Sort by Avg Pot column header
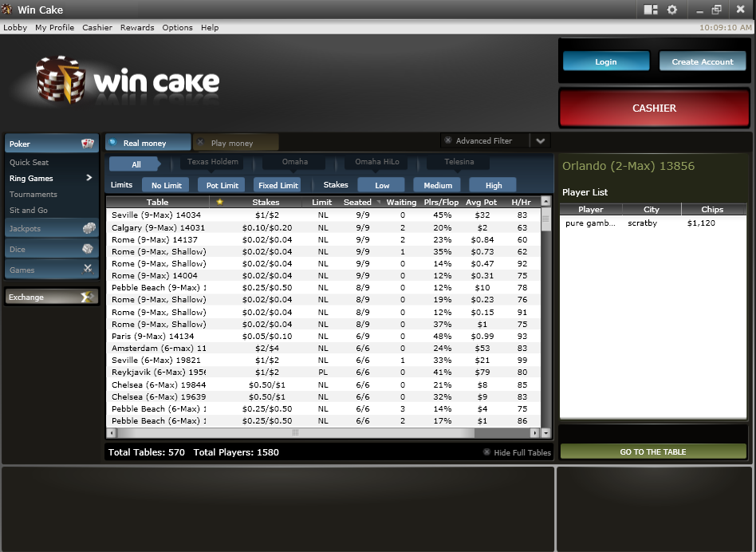 click(481, 202)
